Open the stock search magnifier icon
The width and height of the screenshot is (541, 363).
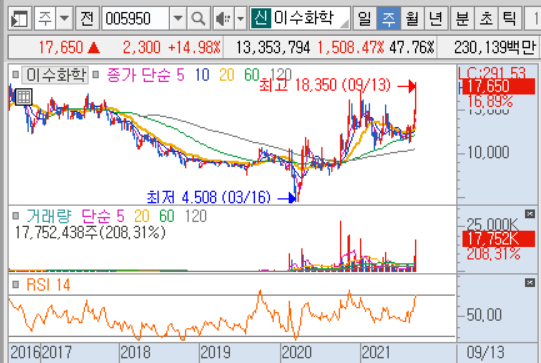(198, 18)
